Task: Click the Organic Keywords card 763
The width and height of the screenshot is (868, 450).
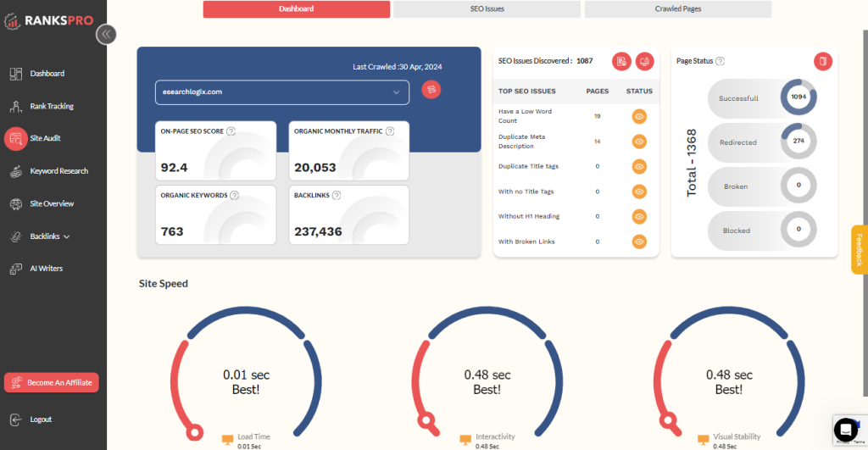Action: [x=215, y=214]
